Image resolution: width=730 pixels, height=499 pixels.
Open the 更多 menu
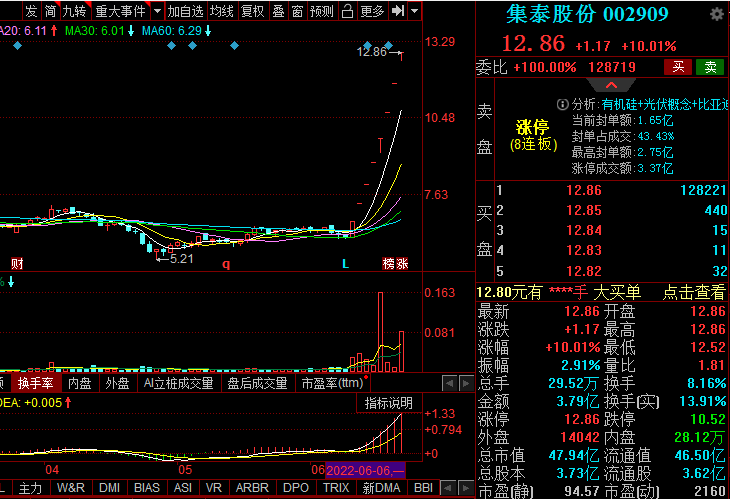(372, 11)
